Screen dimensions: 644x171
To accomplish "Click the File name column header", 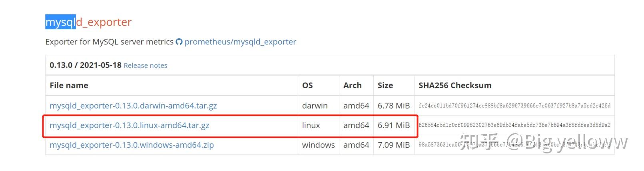I will [69, 85].
